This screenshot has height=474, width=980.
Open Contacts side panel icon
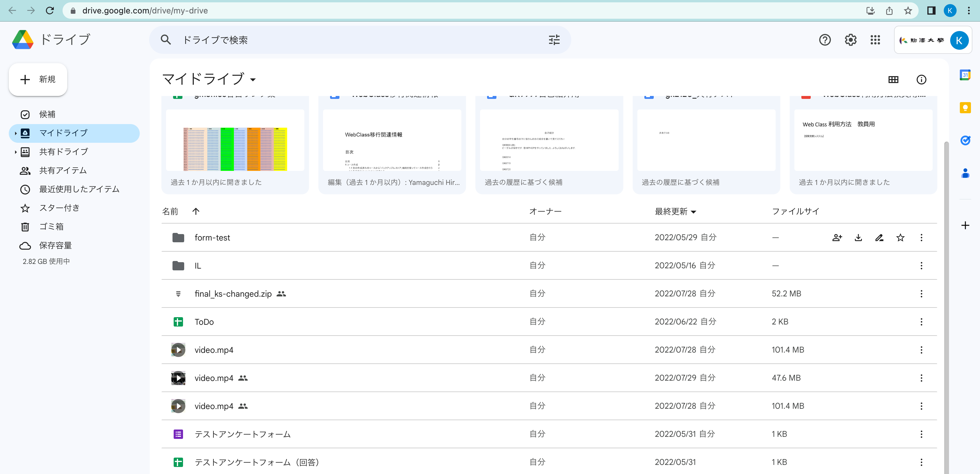click(965, 173)
